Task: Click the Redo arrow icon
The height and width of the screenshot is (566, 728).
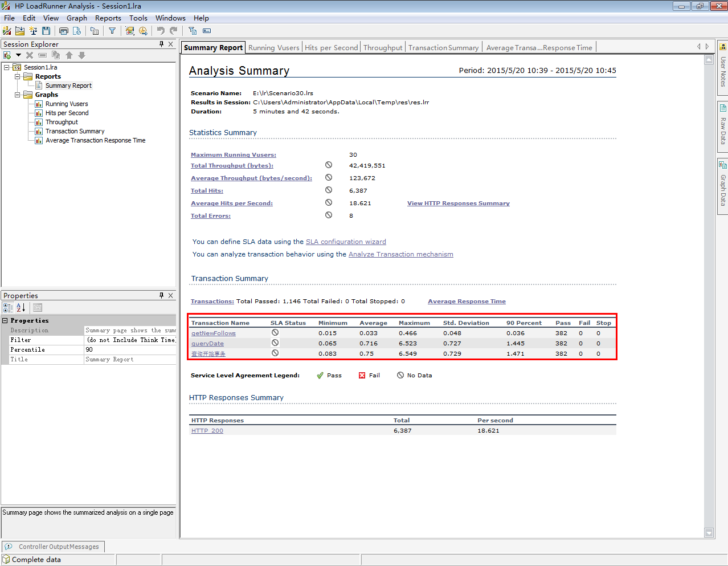Action: (x=174, y=31)
